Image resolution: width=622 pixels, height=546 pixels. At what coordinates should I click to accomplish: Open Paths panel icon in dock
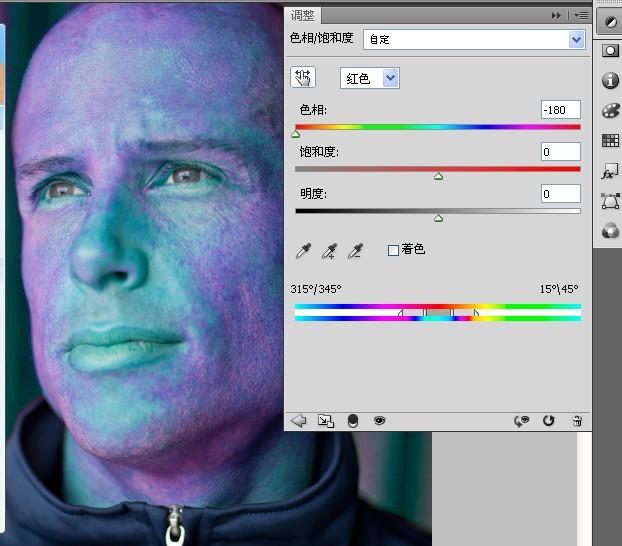(610, 201)
